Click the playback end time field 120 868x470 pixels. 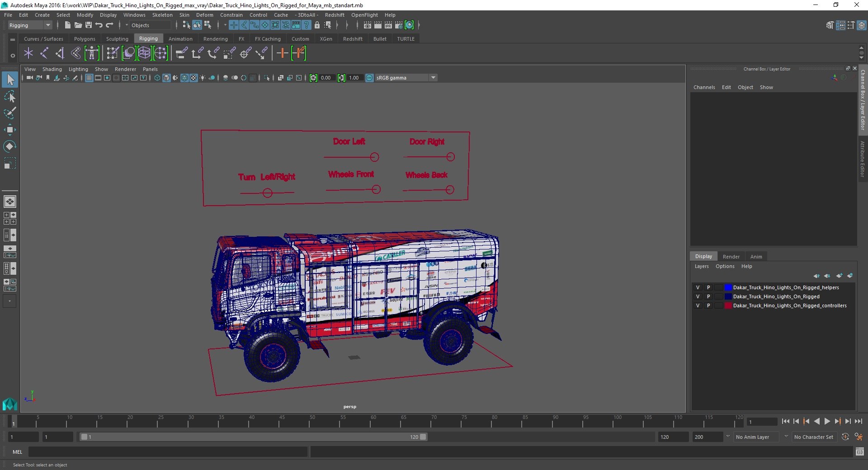673,437
